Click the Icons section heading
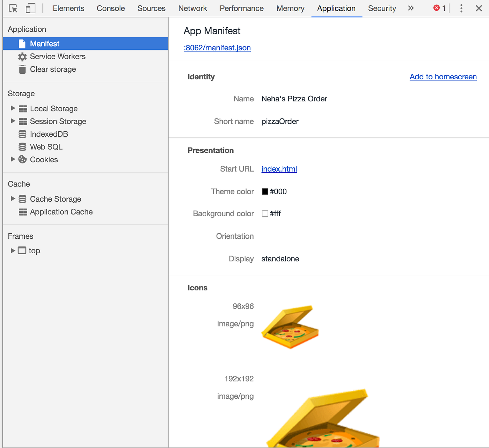 tap(197, 288)
